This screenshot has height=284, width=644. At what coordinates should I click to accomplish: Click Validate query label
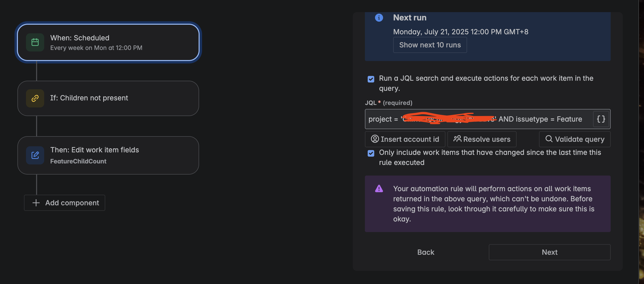580,139
